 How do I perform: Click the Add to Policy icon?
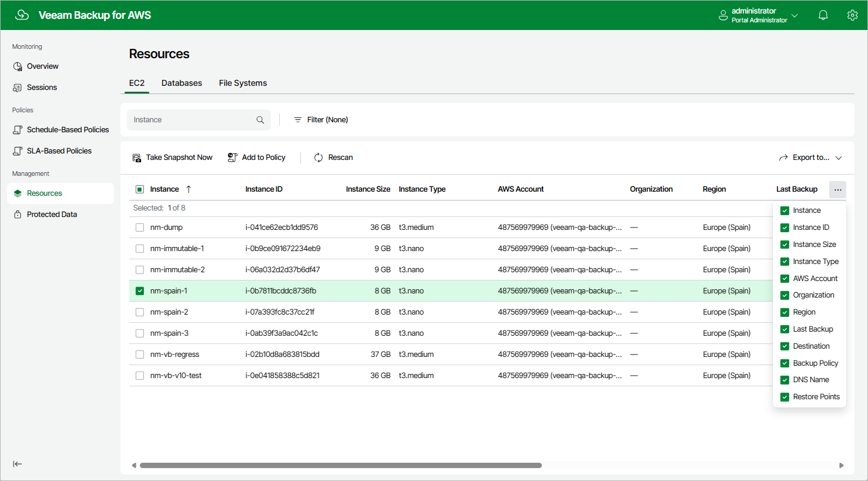(233, 158)
